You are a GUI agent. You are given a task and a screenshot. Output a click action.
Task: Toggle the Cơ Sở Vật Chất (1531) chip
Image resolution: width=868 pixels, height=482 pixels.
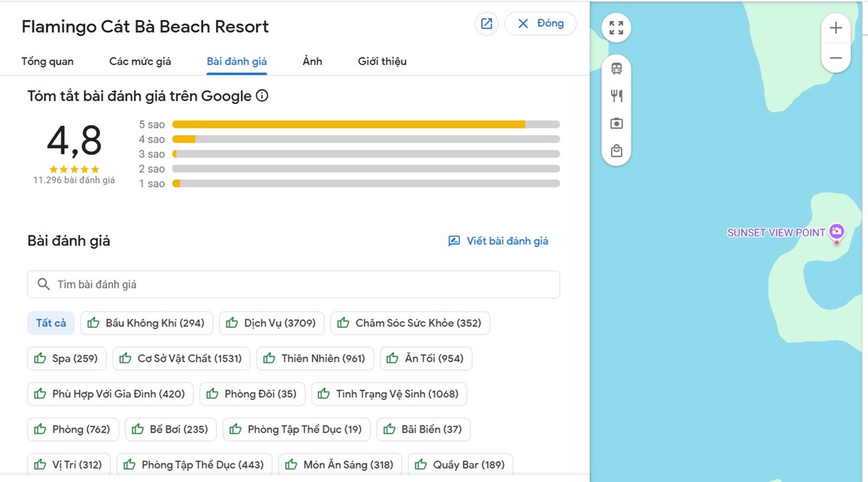(x=182, y=358)
